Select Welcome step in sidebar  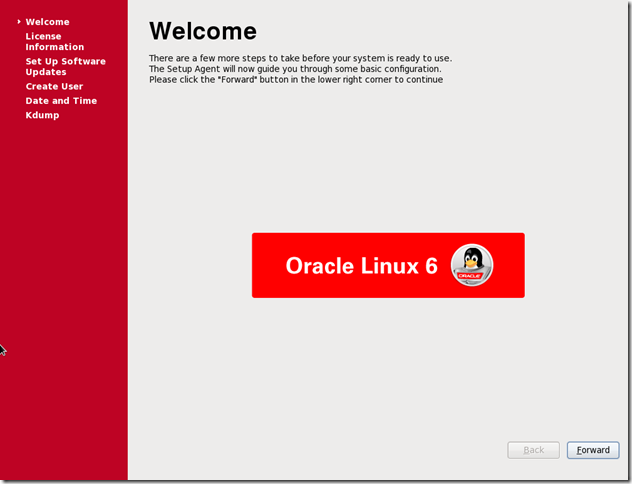tap(48, 22)
